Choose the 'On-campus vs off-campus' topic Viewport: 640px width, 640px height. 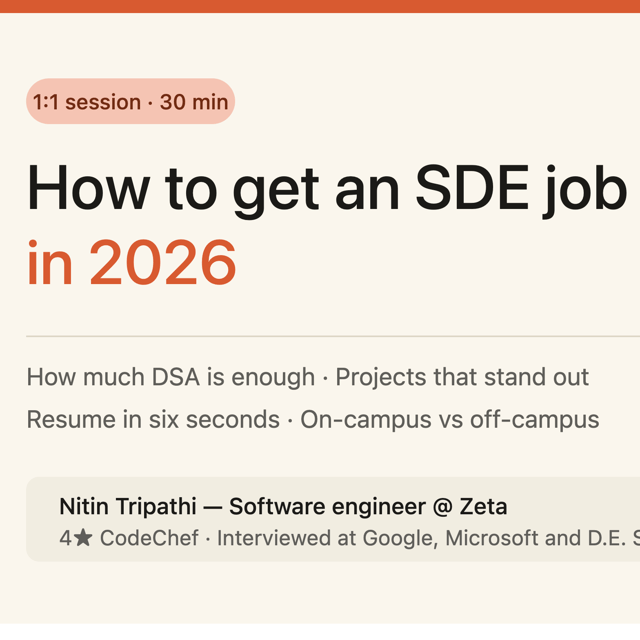(x=450, y=420)
